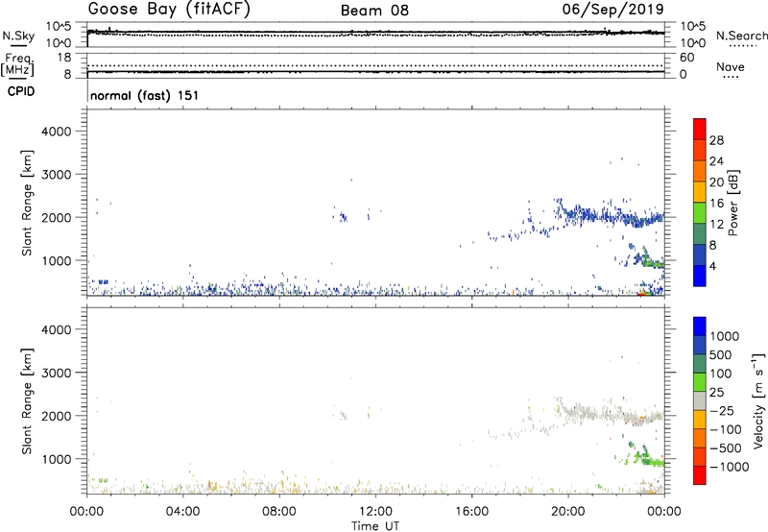Image resolution: width=768 pixels, height=532 pixels.
Task: Click the velocity colorbar "-1000" label
Action: pyautogui.click(x=729, y=467)
